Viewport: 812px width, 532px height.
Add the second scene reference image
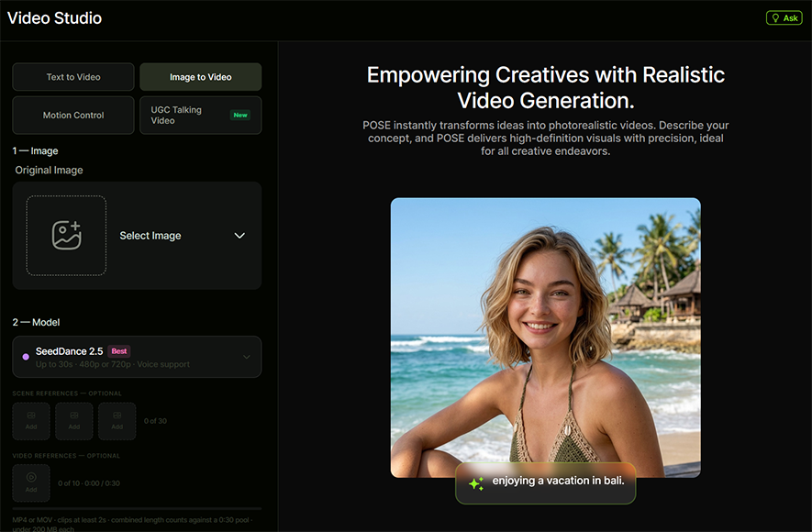click(74, 421)
